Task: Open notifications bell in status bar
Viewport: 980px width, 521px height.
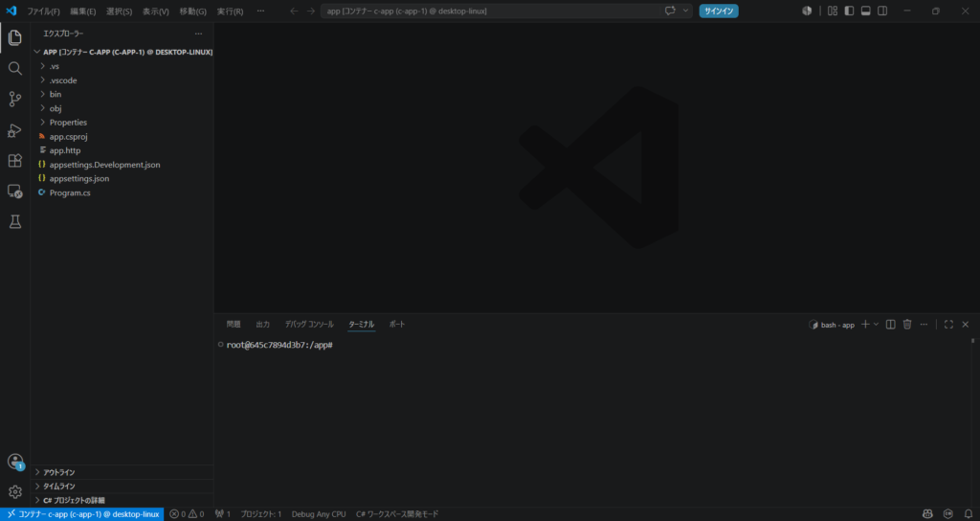Action: (x=969, y=514)
